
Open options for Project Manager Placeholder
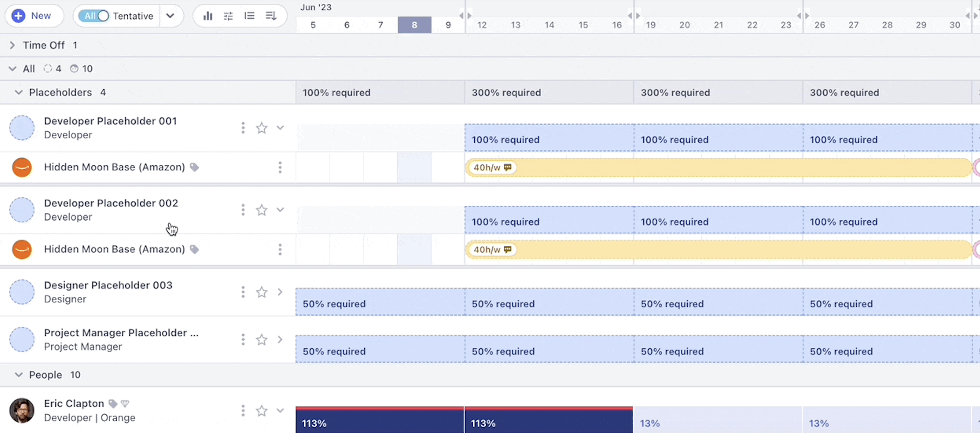pos(243,340)
